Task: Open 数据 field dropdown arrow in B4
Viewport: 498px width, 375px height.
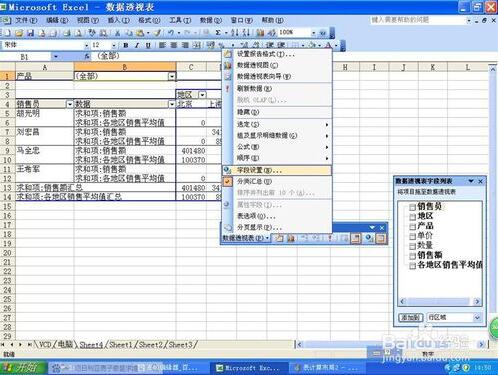Action: pos(171,104)
